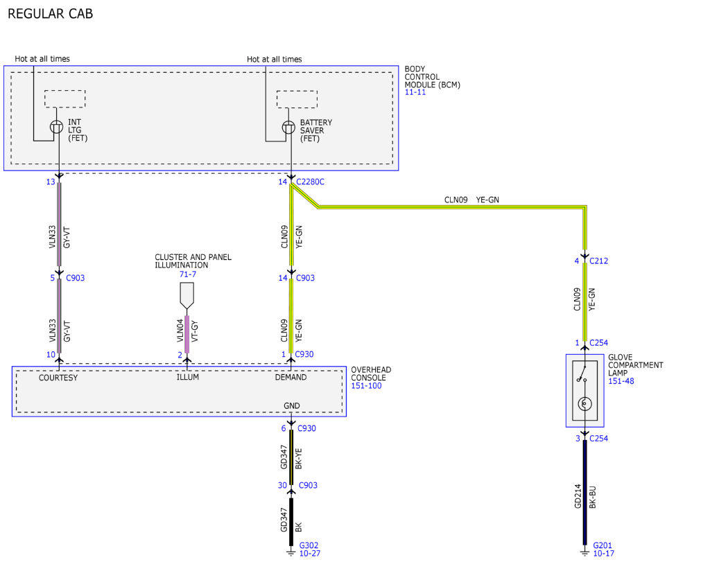The image size is (728, 562).
Task: Click the G302 ground symbol
Action: 291,552
